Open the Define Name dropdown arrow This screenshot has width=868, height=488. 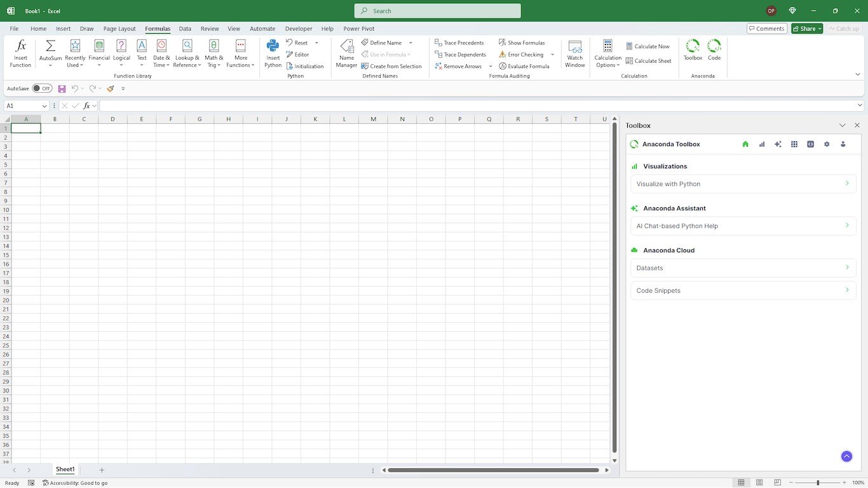pyautogui.click(x=410, y=43)
